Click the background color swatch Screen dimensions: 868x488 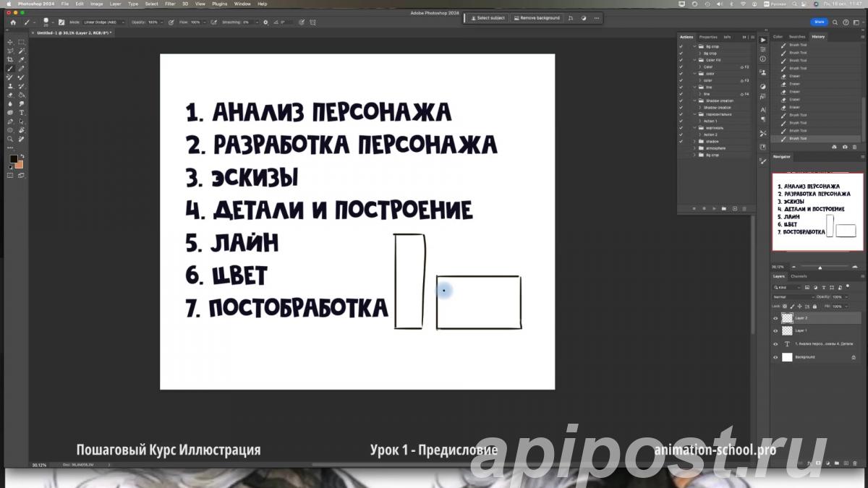[x=20, y=166]
